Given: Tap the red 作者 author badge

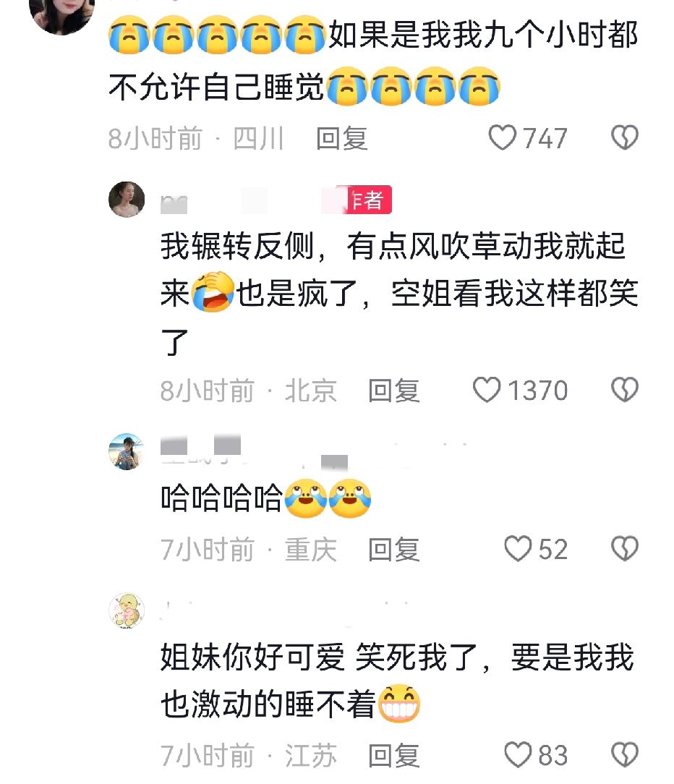Looking at the screenshot, I should click(x=368, y=200).
